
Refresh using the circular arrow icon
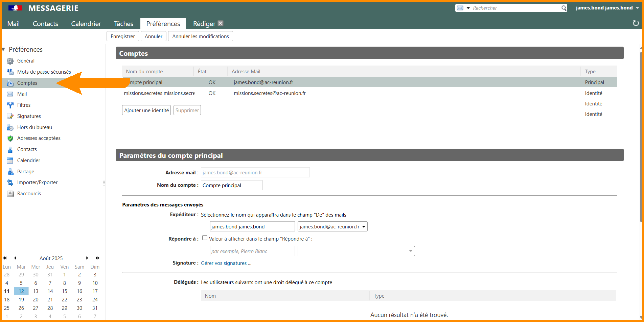click(636, 23)
